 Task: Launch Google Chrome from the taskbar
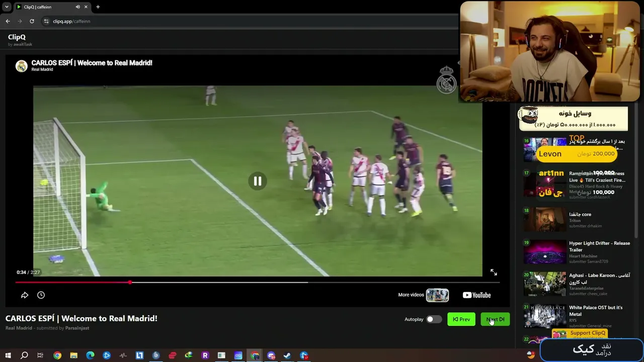pyautogui.click(x=57, y=355)
